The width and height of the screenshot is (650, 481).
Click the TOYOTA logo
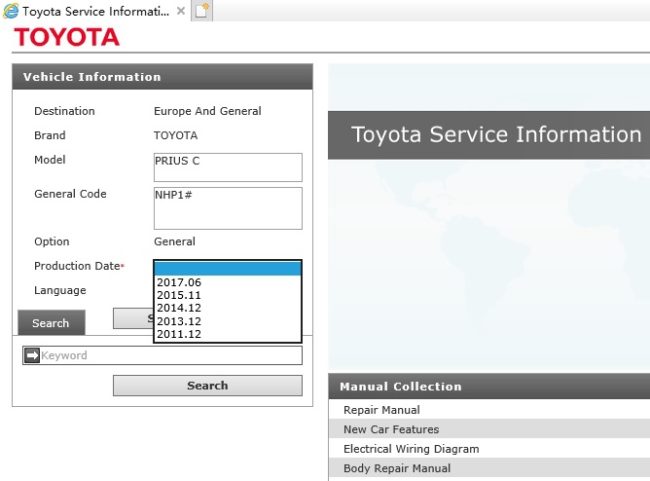tap(66, 37)
